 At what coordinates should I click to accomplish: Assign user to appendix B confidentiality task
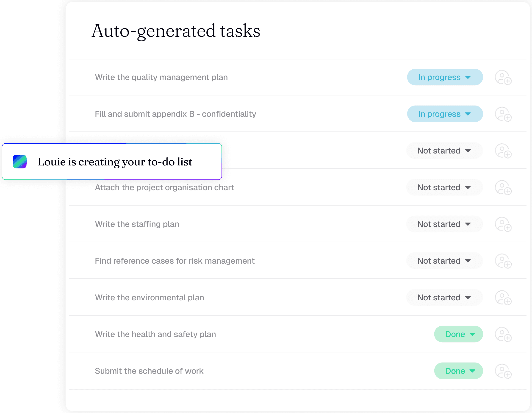coord(503,114)
